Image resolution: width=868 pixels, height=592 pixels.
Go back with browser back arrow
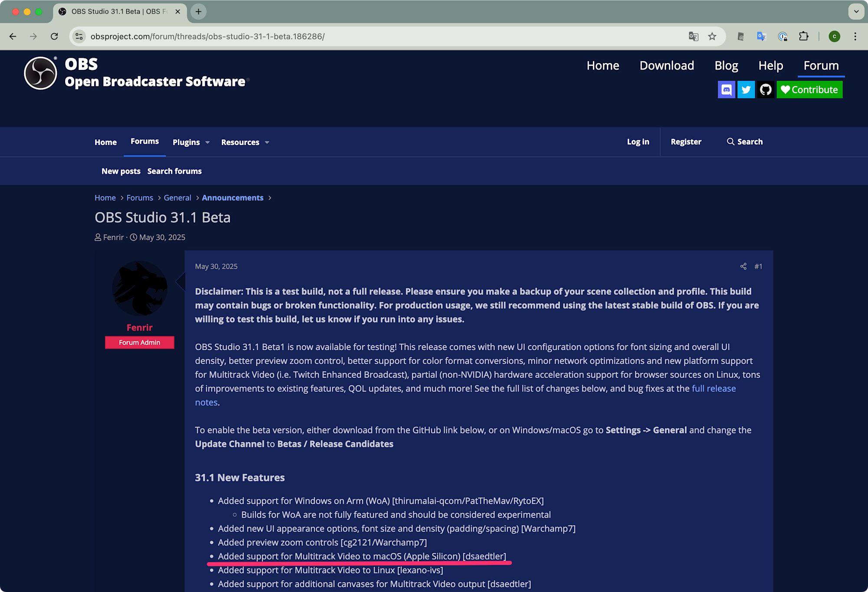tap(13, 36)
